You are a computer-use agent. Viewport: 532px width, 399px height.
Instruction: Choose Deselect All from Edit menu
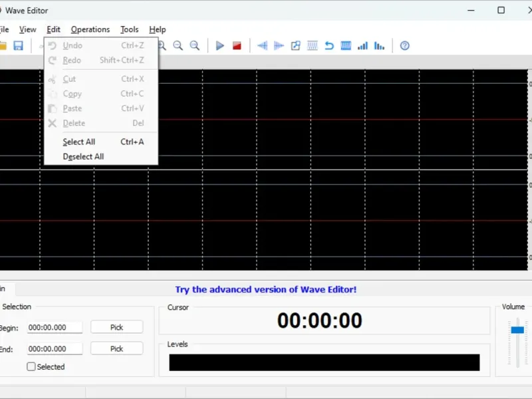point(83,157)
